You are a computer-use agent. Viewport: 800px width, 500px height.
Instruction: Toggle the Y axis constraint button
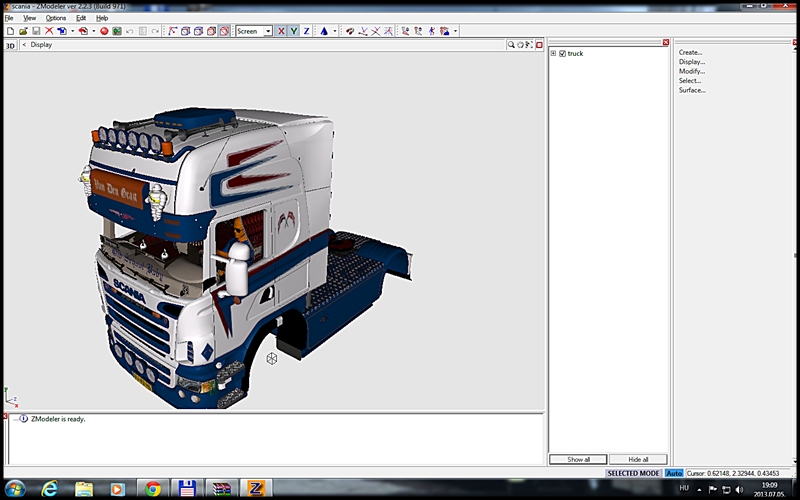293,31
